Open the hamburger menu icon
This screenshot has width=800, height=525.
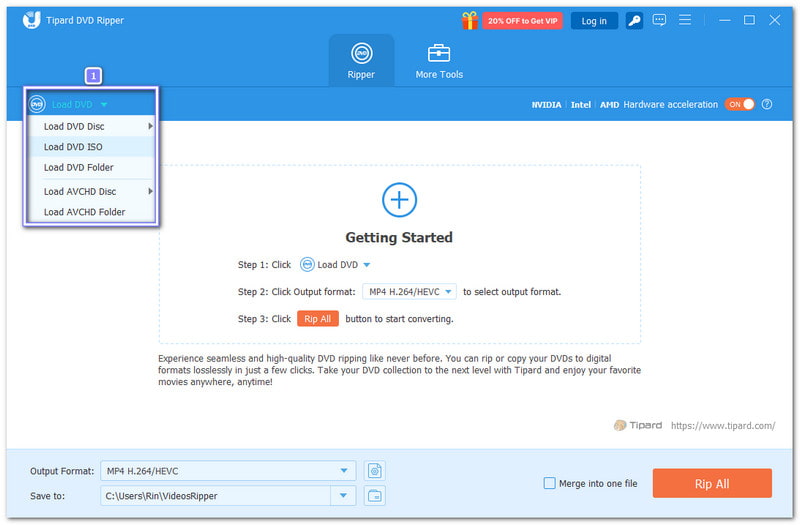click(685, 20)
